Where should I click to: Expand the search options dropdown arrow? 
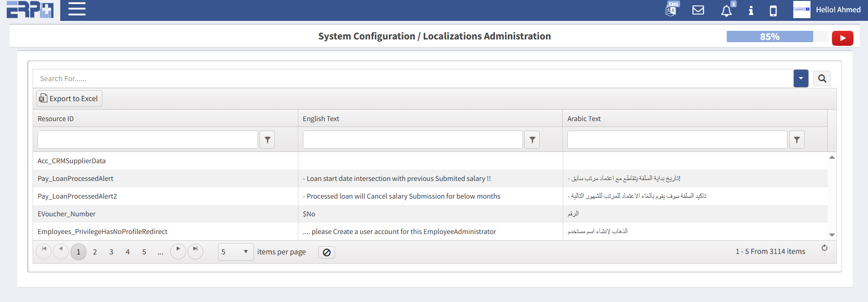point(801,78)
